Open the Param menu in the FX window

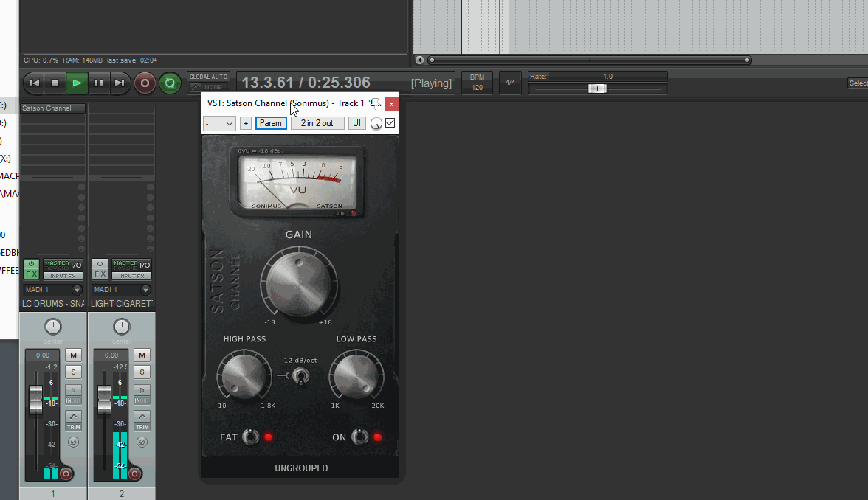point(271,123)
